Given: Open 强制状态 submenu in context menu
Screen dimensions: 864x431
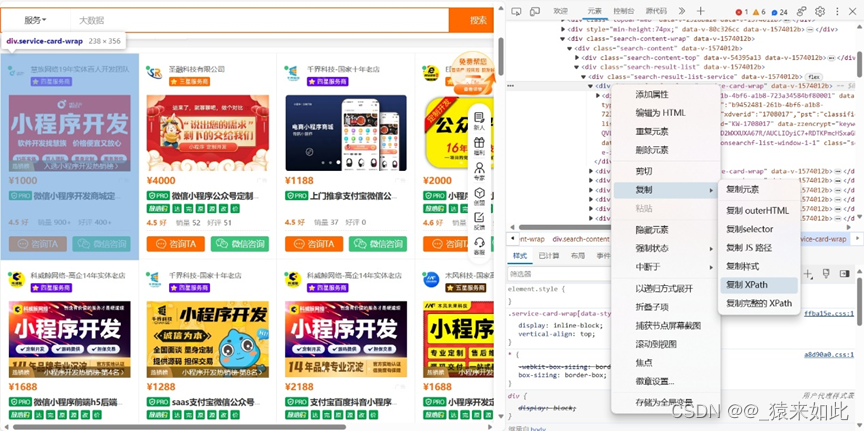Looking at the screenshot, I should [666, 249].
